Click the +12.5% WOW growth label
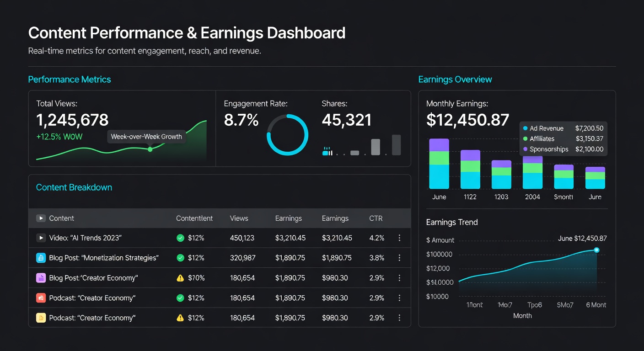644x351 pixels. coord(59,137)
